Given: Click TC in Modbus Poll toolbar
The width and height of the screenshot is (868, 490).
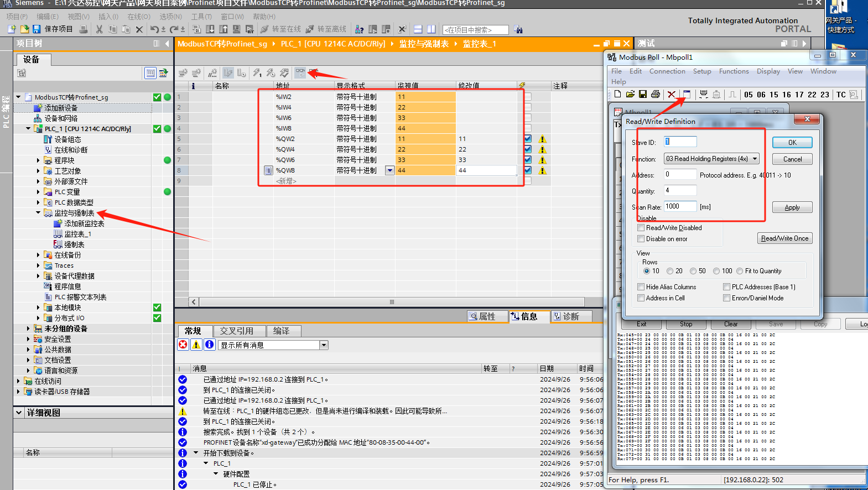Looking at the screenshot, I should coord(841,95).
